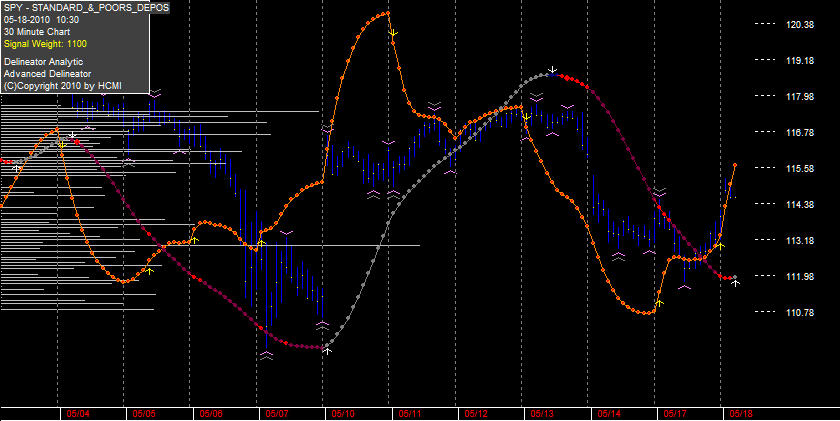Select the 05/07 date marker
Viewport: 840px width, 421px height.
[x=276, y=414]
